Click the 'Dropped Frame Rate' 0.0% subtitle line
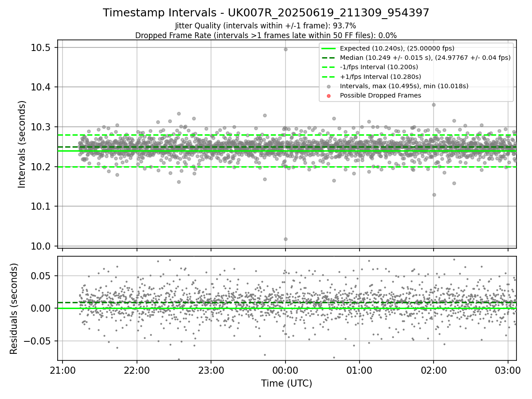Image resolution: width=532 pixels, height=399 pixels. (266, 35)
